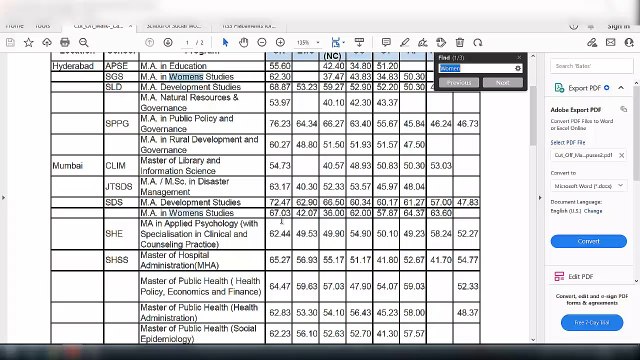Select the highlighter pen tool
The image size is (640, 360).
pos(404,42)
